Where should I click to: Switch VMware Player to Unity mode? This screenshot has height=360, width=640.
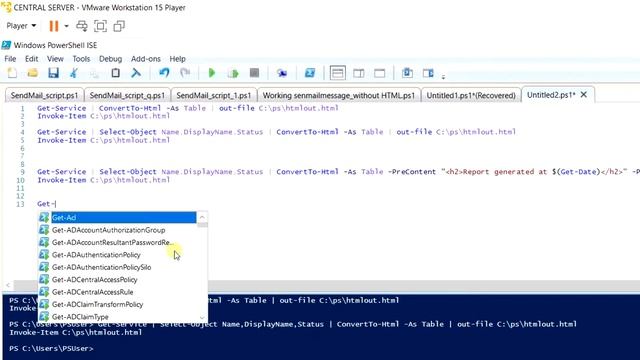click(x=119, y=26)
